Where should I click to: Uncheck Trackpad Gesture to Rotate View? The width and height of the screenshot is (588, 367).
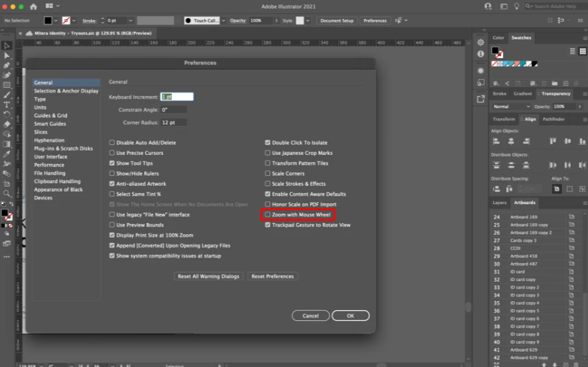coord(267,225)
